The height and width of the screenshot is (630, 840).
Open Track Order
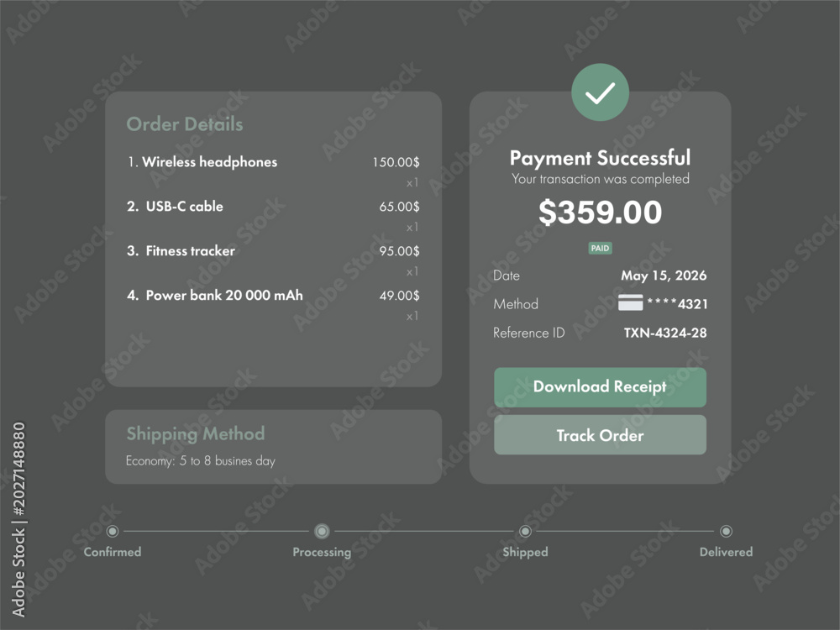coord(600,435)
